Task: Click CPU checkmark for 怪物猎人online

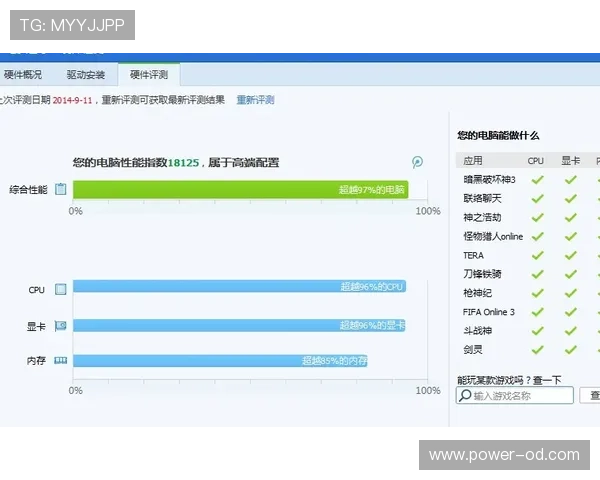Action: (x=538, y=236)
